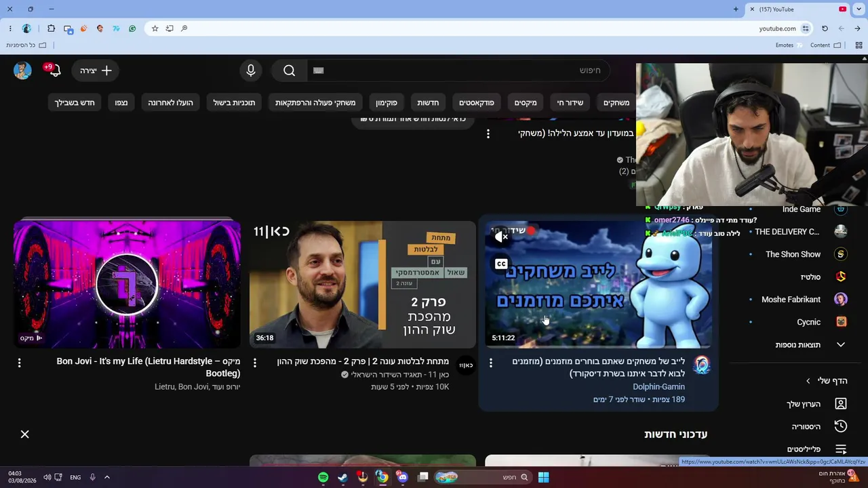Expand the הדף שלי section chevron

coord(808,381)
